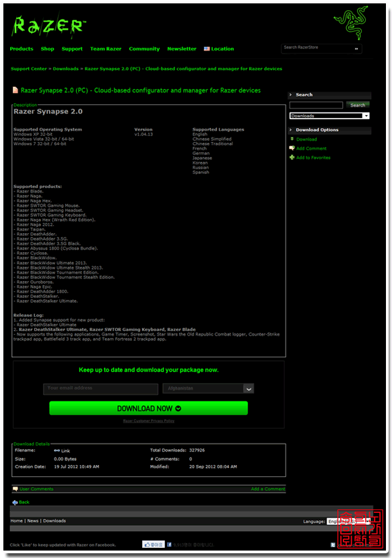392x558 pixels.
Task: Click the Add to Favorites link
Action: point(313,157)
